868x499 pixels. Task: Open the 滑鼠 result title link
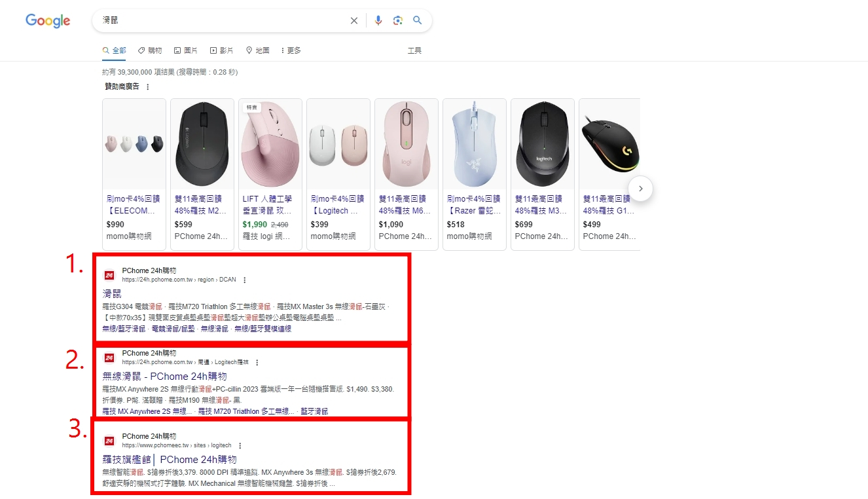(x=112, y=293)
